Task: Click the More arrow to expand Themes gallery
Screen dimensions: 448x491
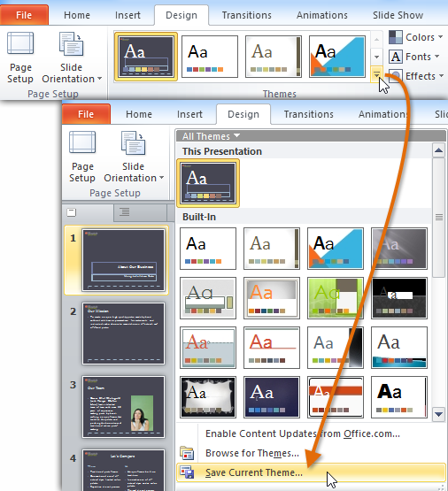Action: click(x=376, y=74)
